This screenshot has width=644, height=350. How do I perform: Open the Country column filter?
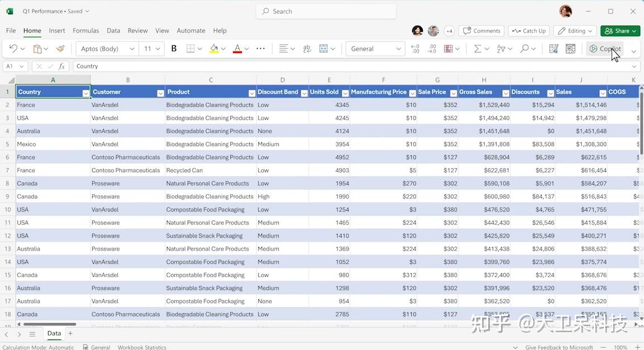85,93
